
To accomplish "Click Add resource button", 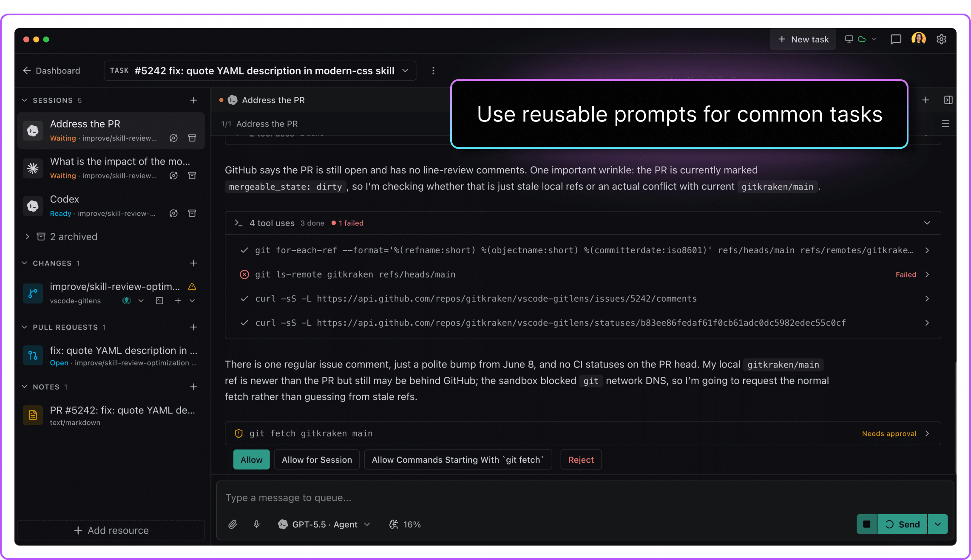I will coord(111,531).
